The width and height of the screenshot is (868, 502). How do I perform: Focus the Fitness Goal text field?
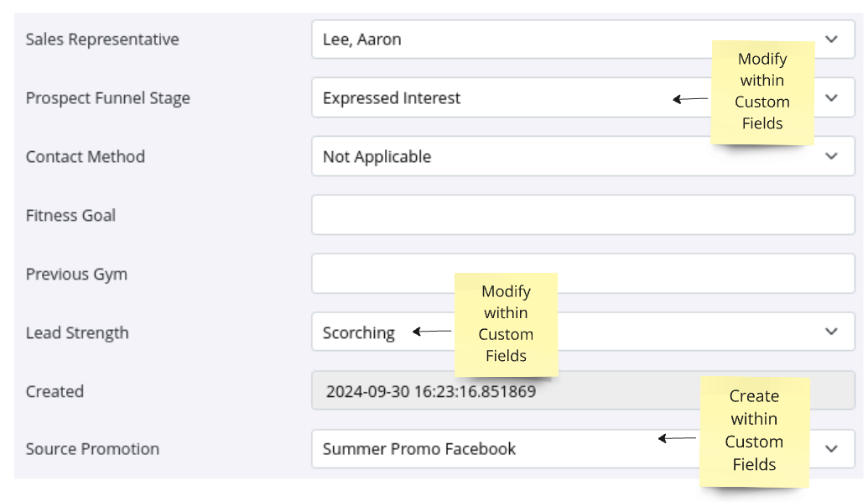point(583,215)
